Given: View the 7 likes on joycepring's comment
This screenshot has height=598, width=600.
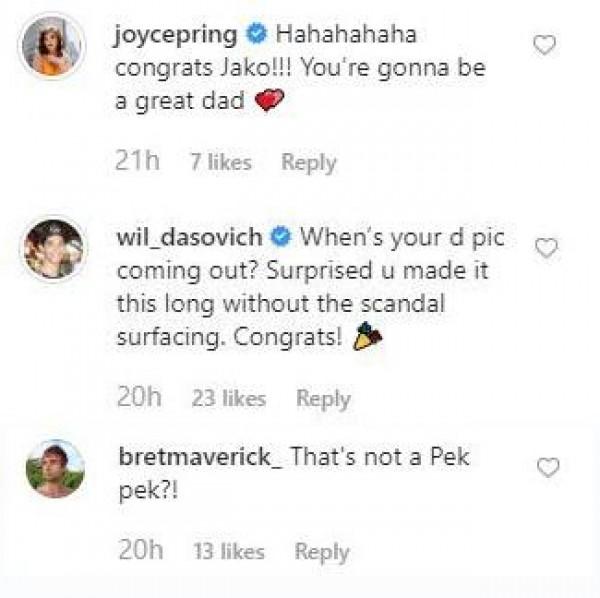Looking at the screenshot, I should (x=221, y=162).
